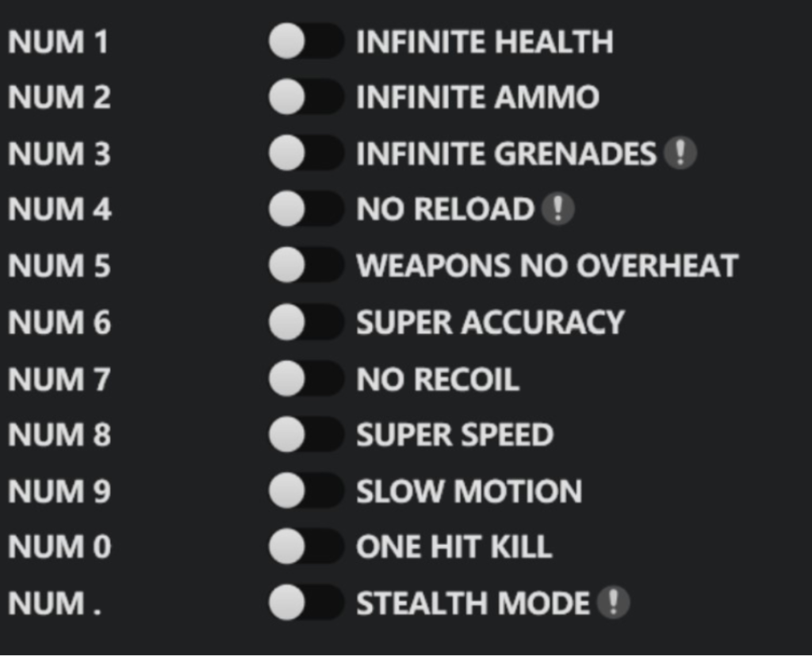Click the Slow Motion cheat label

point(469,491)
